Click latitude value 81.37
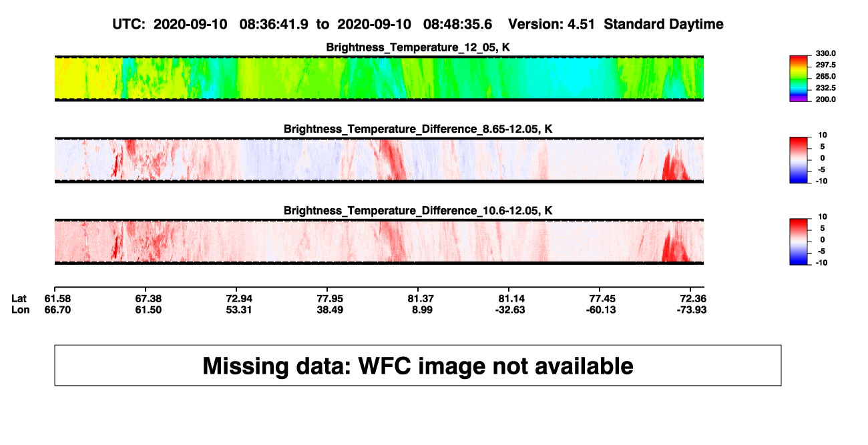This screenshot has width=868, height=445. click(x=421, y=298)
